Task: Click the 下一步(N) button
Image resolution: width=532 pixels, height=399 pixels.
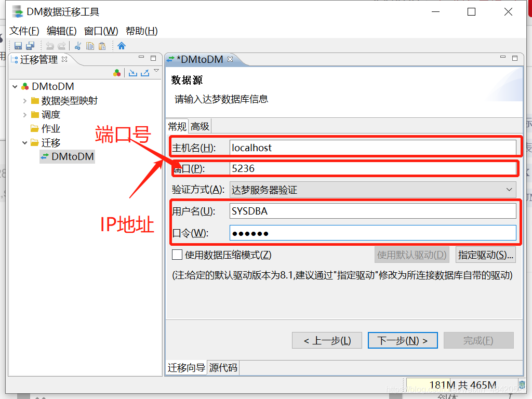Action: (x=403, y=340)
